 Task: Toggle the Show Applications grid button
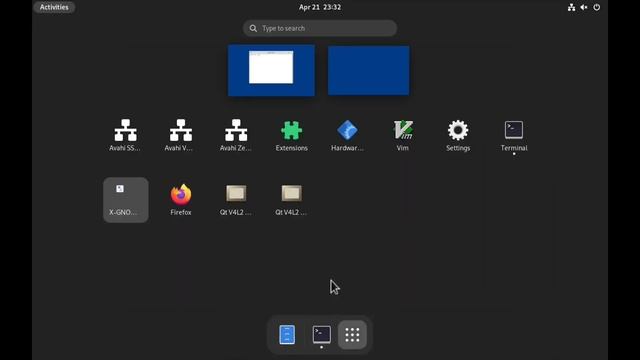[x=352, y=335]
